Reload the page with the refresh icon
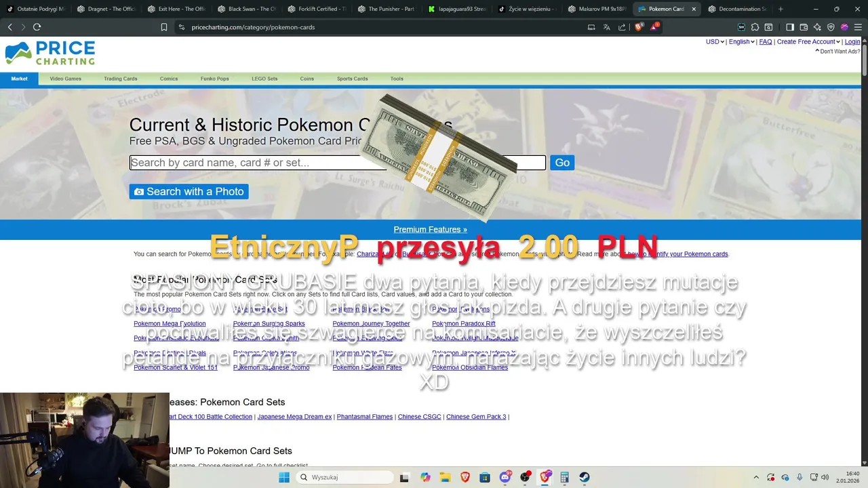This screenshot has height=488, width=868. point(37,27)
